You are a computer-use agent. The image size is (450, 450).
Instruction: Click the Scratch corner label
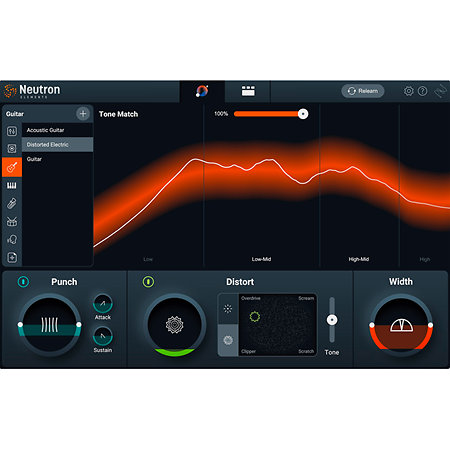(x=306, y=351)
